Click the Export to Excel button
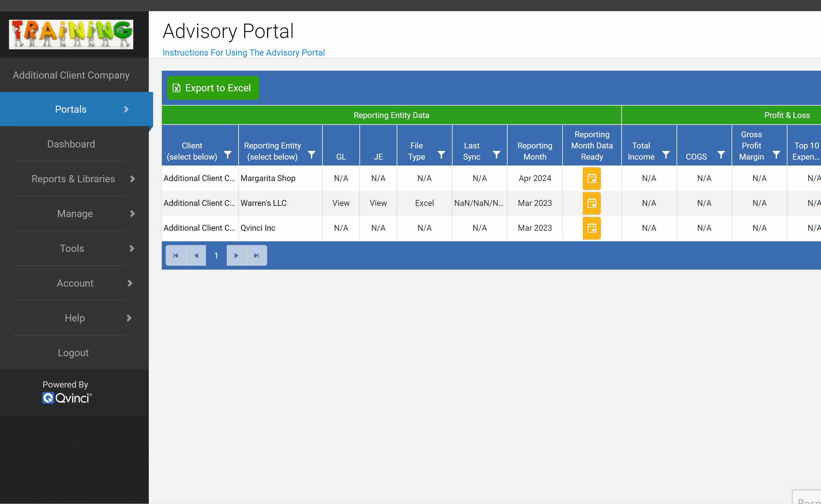Viewport: 821px width, 504px height. pos(212,88)
